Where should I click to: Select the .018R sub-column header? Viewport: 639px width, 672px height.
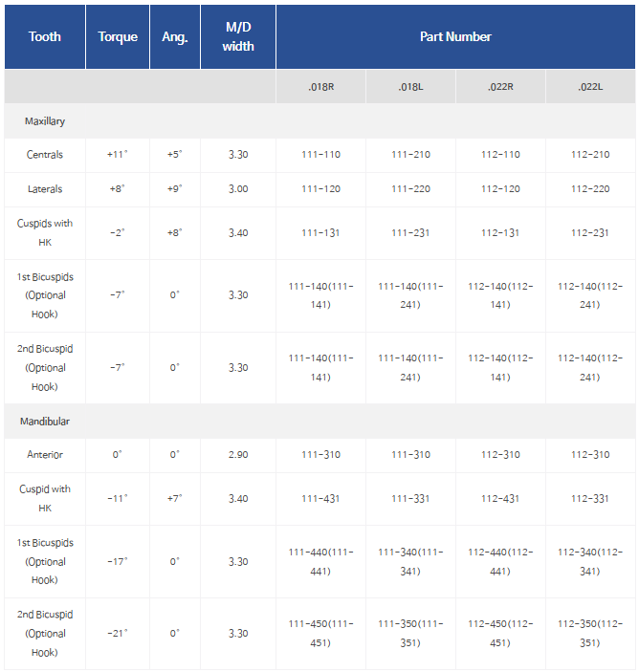coord(320,87)
